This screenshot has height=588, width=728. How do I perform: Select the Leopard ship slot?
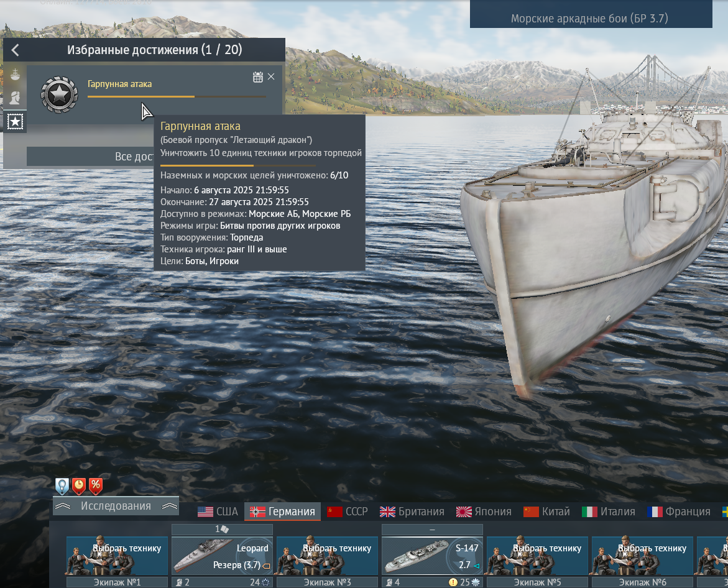point(222,556)
